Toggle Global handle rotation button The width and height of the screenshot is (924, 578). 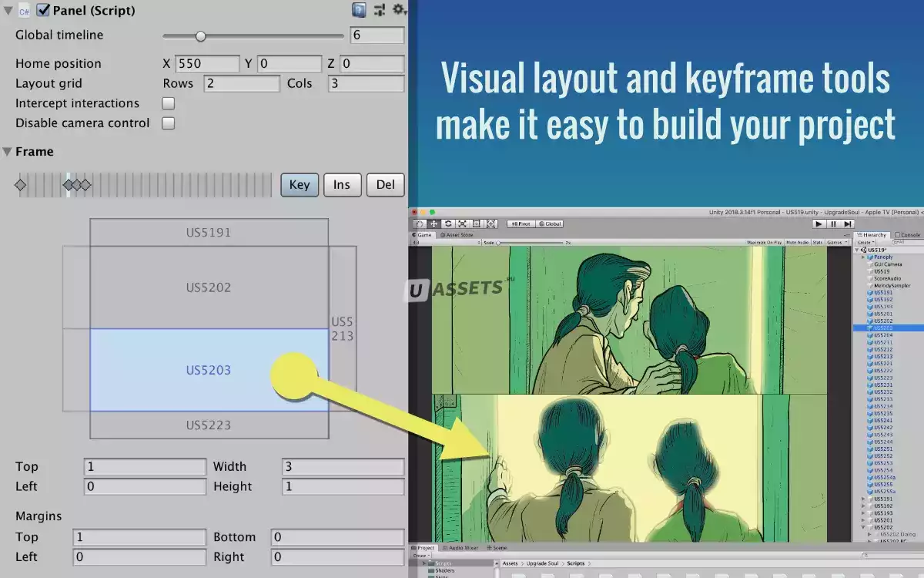click(550, 224)
